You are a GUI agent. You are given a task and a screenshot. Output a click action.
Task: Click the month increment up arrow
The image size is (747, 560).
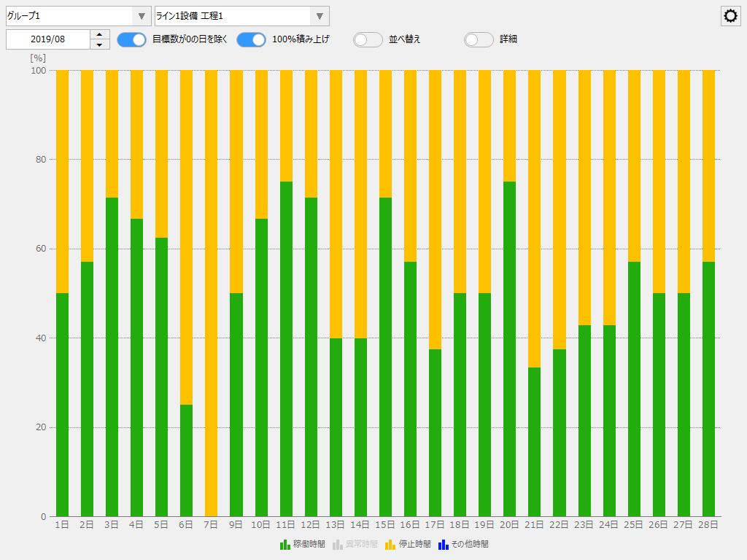click(x=100, y=35)
